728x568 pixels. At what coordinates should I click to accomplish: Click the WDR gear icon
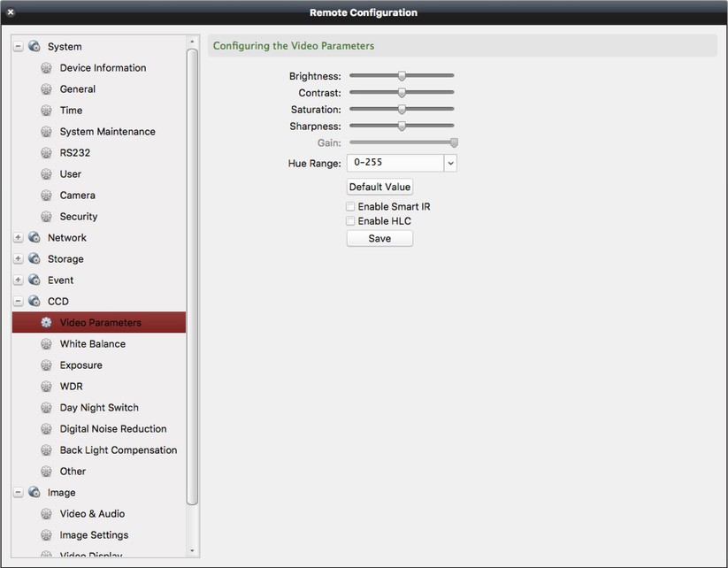(46, 386)
